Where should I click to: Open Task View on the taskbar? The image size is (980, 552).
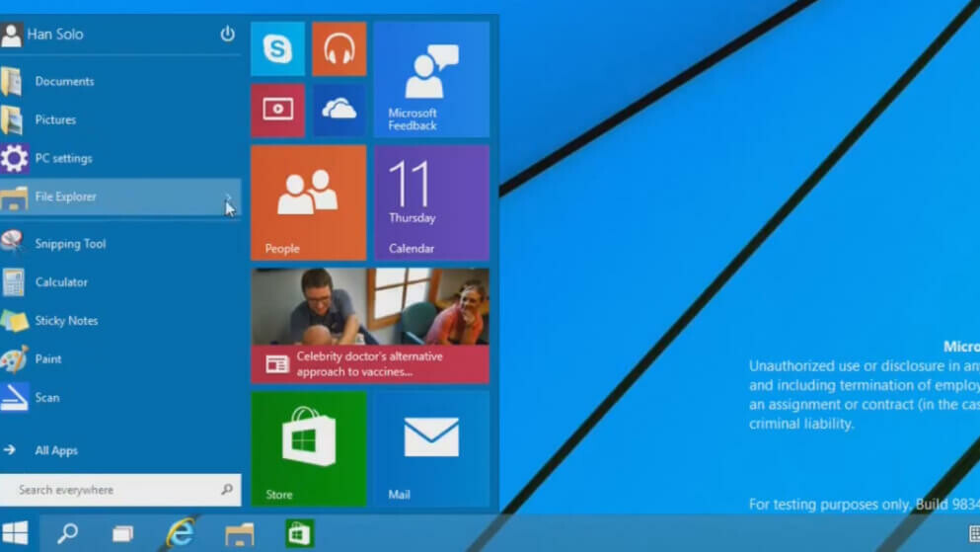(x=123, y=533)
